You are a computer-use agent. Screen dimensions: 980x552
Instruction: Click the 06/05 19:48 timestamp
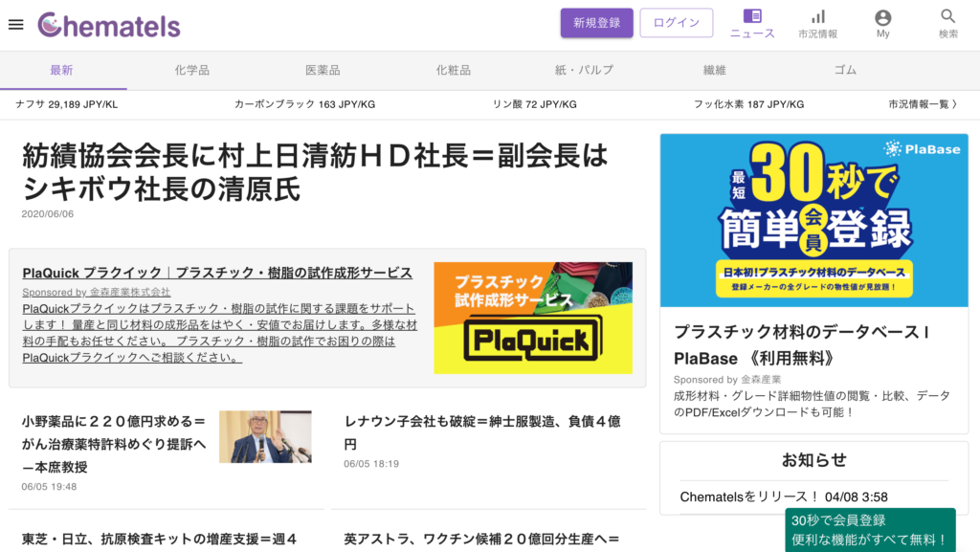tap(49, 487)
